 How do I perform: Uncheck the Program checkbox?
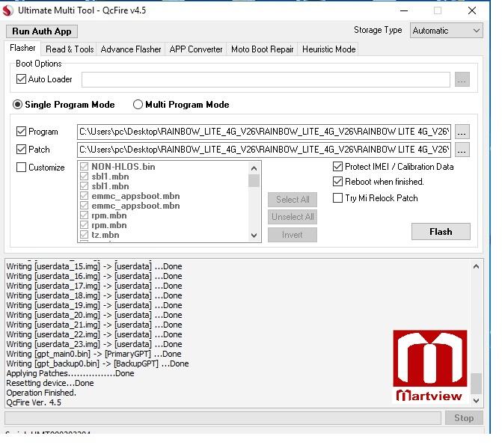pos(21,132)
